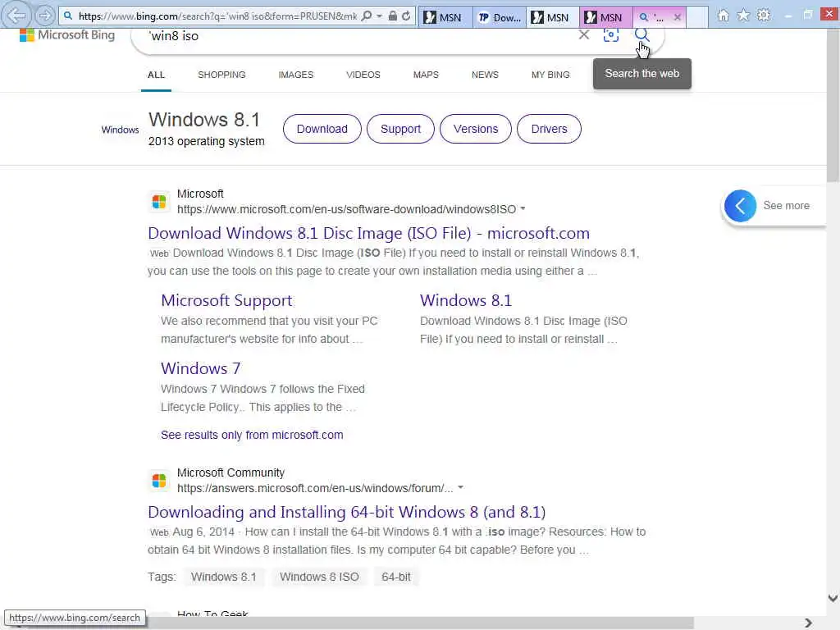Viewport: 840px width, 630px height.
Task: Expand the microsoft.com URL dropdown caret
Action: (x=523, y=209)
